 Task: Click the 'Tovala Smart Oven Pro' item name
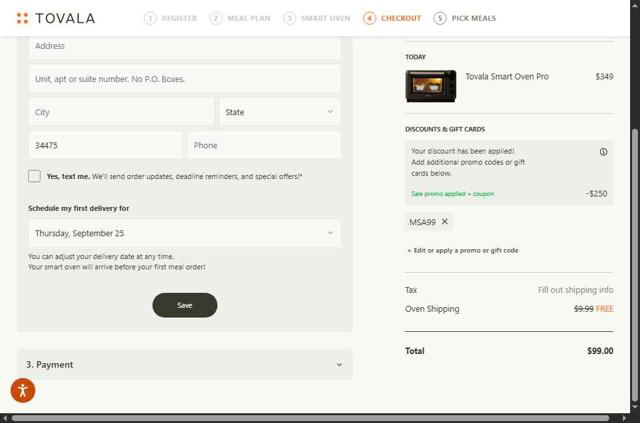(507, 76)
